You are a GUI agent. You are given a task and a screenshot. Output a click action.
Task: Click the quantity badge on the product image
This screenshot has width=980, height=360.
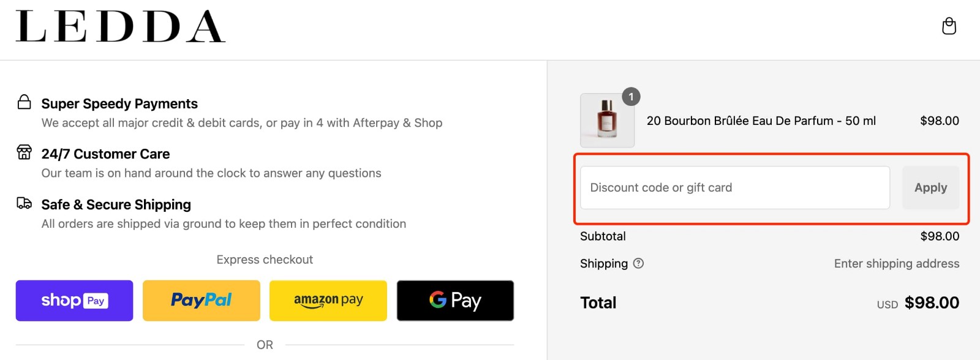coord(631,96)
